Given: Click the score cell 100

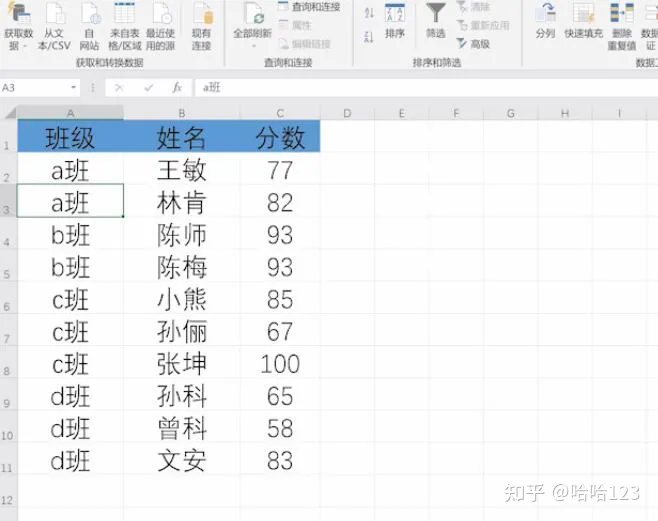Looking at the screenshot, I should (280, 362).
